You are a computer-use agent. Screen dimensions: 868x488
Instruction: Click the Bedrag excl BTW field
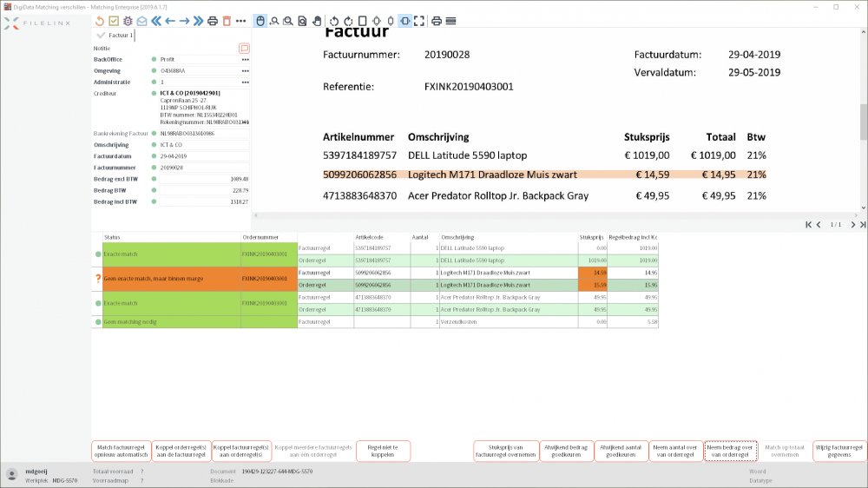[204, 179]
